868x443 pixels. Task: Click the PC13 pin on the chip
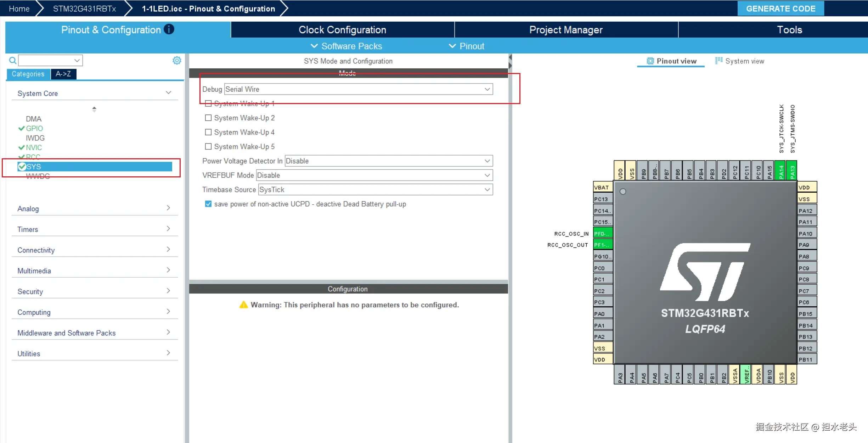tap(603, 199)
